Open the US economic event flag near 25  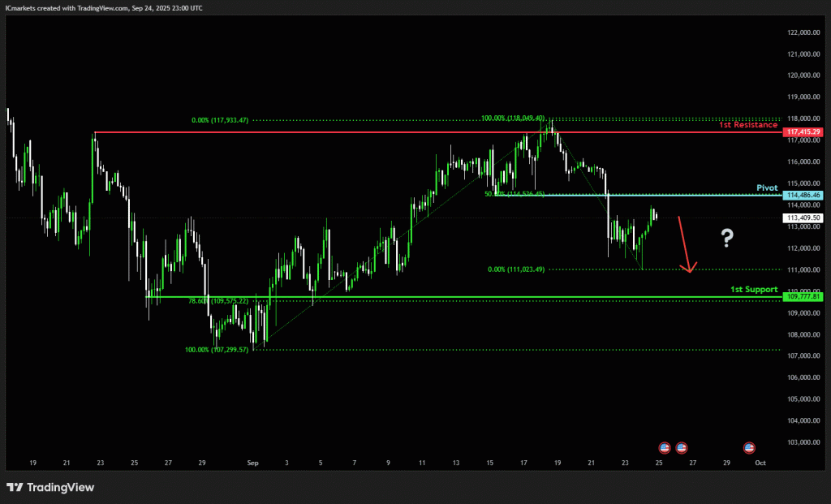click(x=665, y=447)
